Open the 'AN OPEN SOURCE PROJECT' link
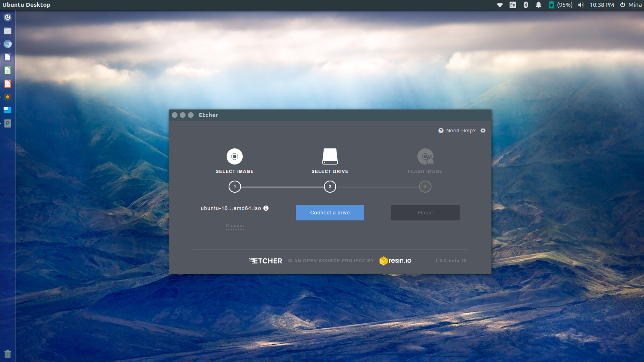644x362 pixels. 330,261
